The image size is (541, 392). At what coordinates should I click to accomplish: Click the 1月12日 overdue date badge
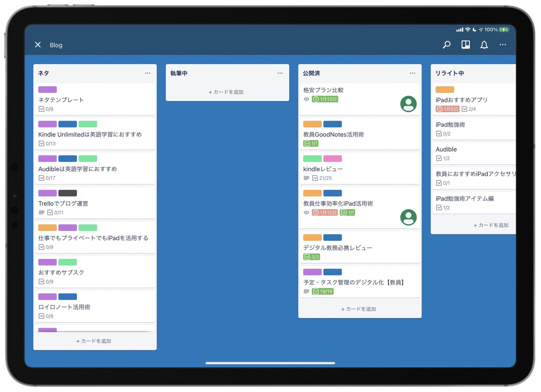tap(325, 213)
